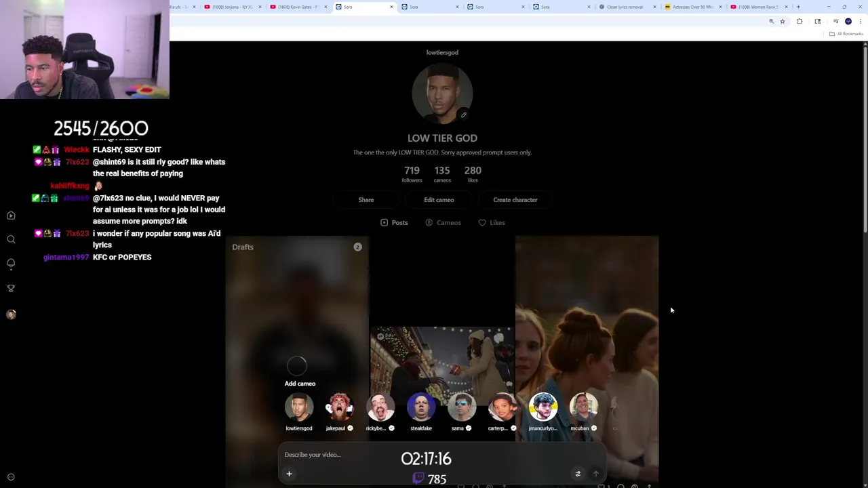
Task: Click the submit arrow in prompt box
Action: pos(596,474)
